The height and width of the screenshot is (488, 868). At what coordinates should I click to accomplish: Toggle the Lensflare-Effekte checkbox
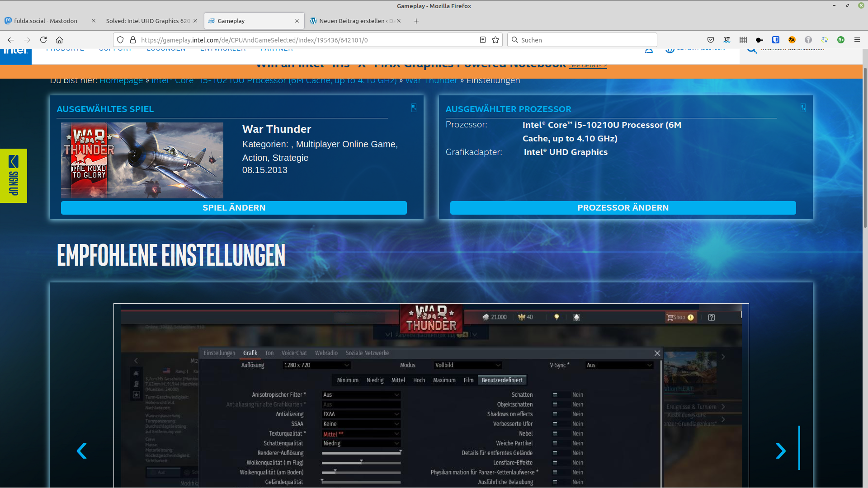pos(555,463)
